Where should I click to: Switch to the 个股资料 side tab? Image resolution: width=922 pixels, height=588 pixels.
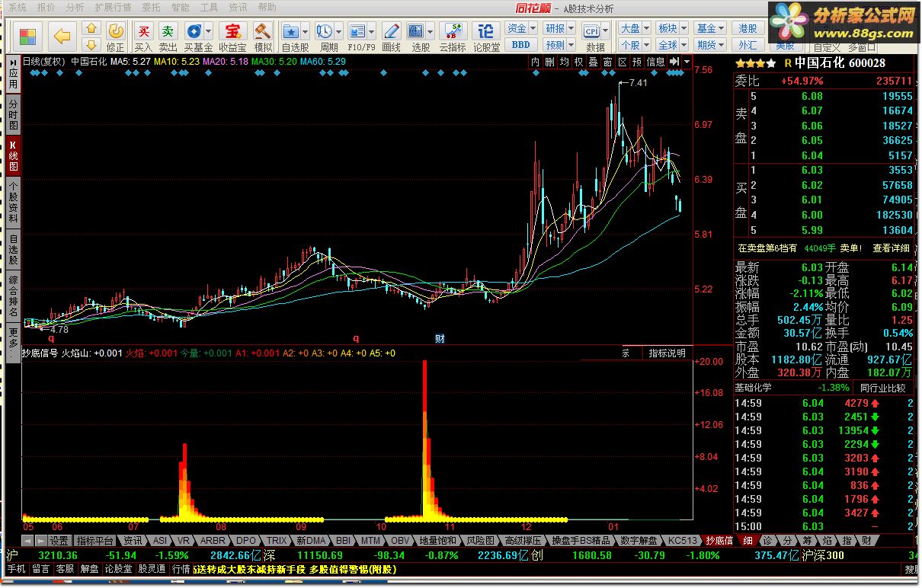pyautogui.click(x=13, y=202)
